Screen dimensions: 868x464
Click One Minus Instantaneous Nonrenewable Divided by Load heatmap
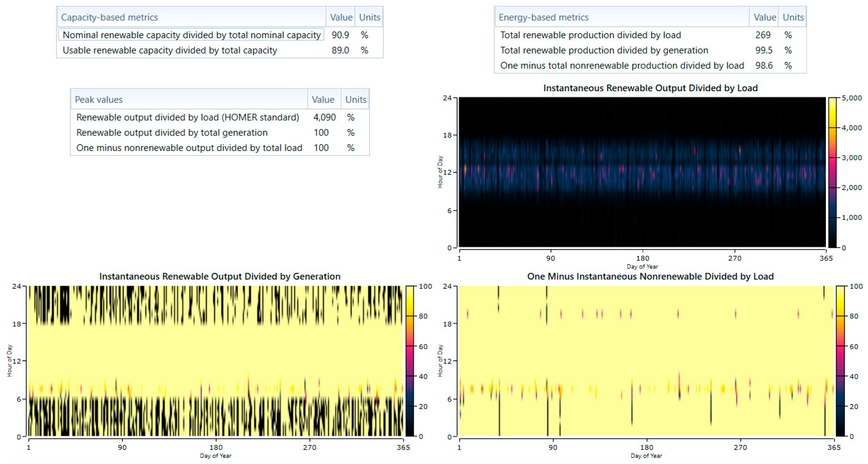coord(646,361)
